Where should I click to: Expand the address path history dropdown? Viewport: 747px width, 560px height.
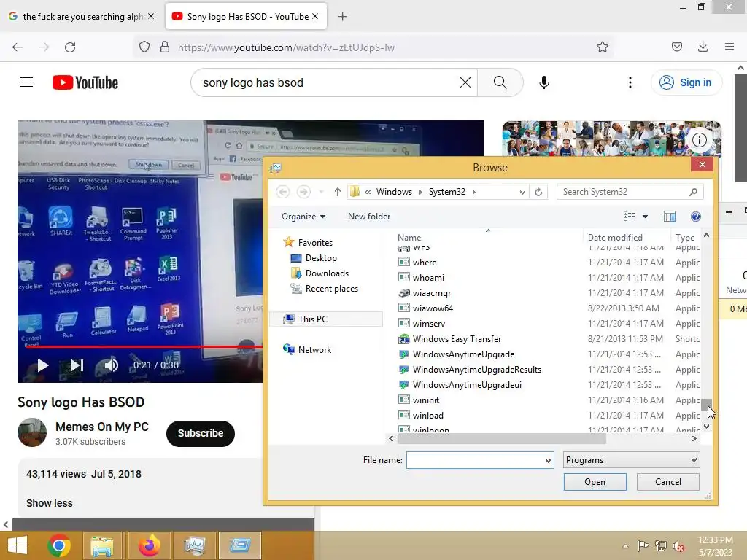(522, 192)
